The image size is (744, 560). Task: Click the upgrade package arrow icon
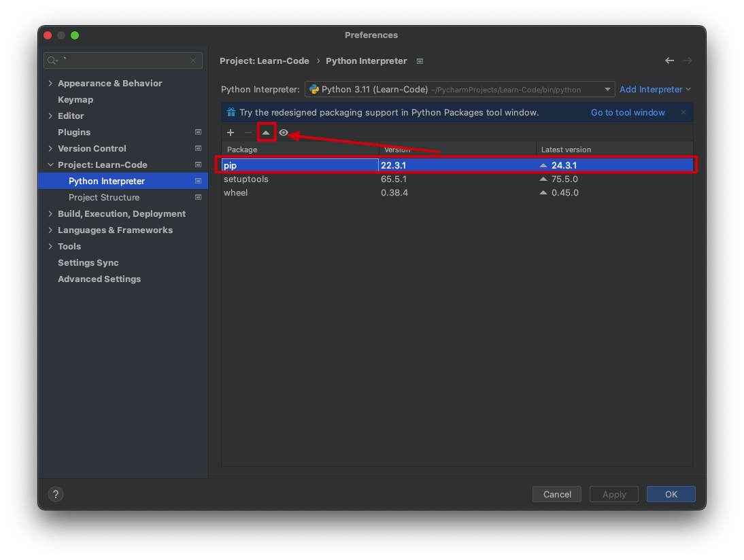tap(266, 133)
